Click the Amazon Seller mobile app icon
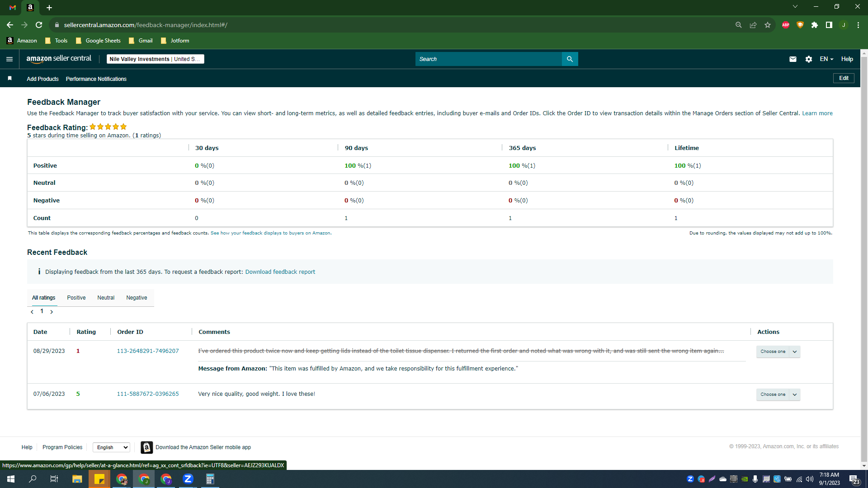Image resolution: width=868 pixels, height=488 pixels. pyautogui.click(x=146, y=447)
